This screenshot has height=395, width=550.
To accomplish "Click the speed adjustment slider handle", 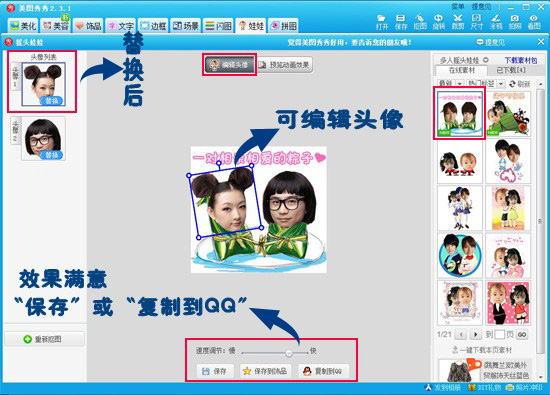I will (288, 353).
